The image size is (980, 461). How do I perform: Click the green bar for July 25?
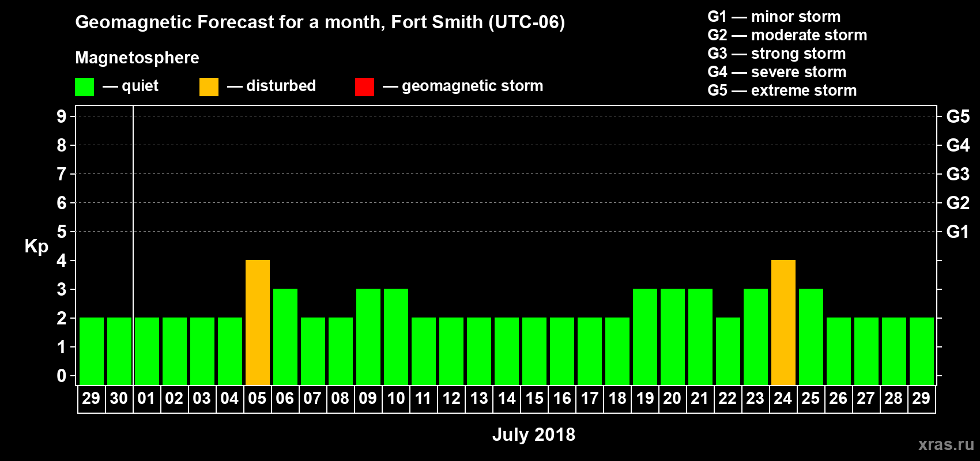(x=811, y=337)
